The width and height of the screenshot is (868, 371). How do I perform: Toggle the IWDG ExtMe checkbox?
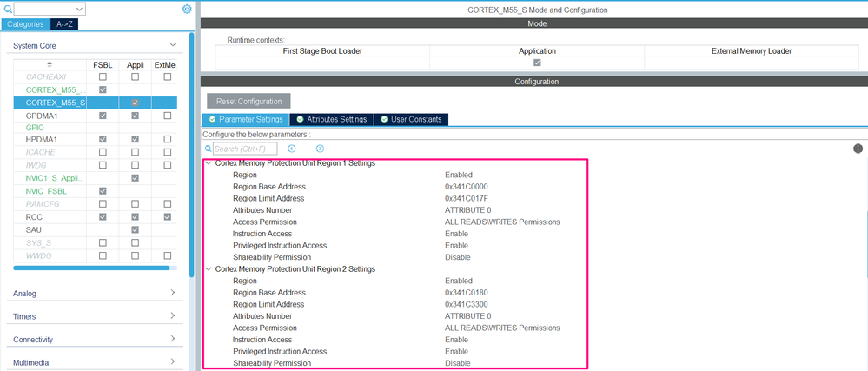pyautogui.click(x=167, y=165)
